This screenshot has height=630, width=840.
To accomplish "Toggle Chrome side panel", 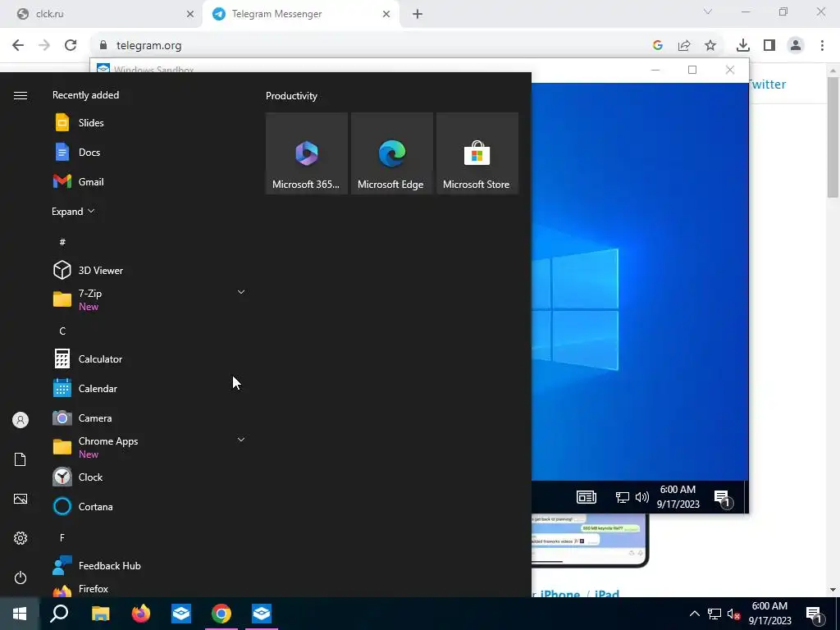I will (769, 46).
